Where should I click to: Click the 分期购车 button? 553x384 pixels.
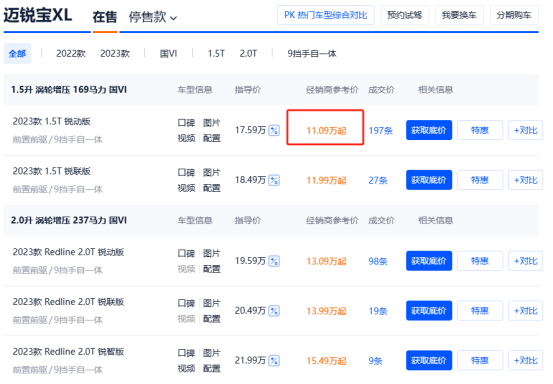514,15
